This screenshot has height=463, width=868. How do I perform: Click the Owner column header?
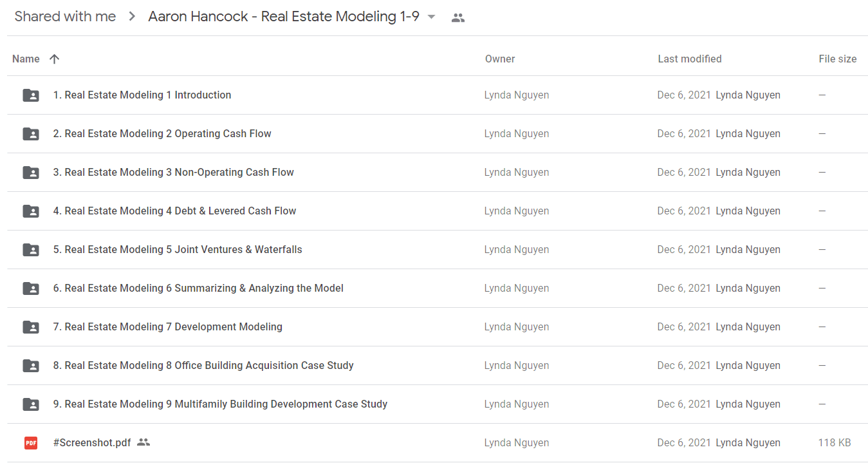[x=500, y=59]
